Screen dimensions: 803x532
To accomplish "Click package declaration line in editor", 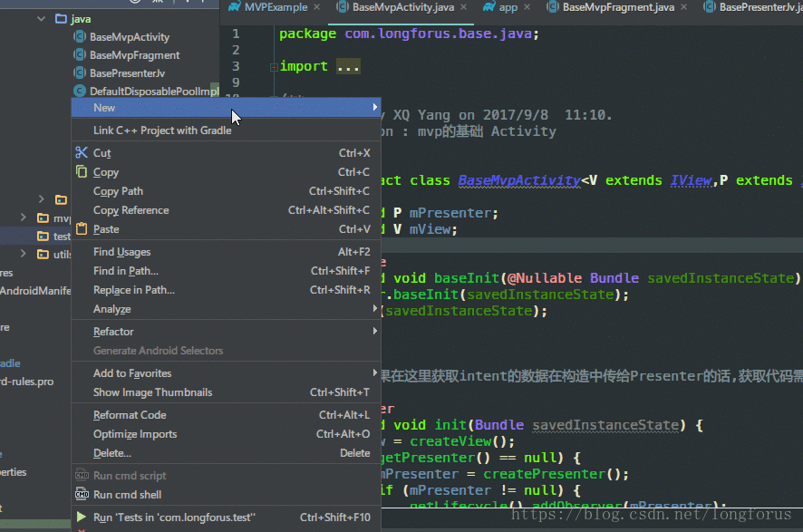I will [x=409, y=34].
